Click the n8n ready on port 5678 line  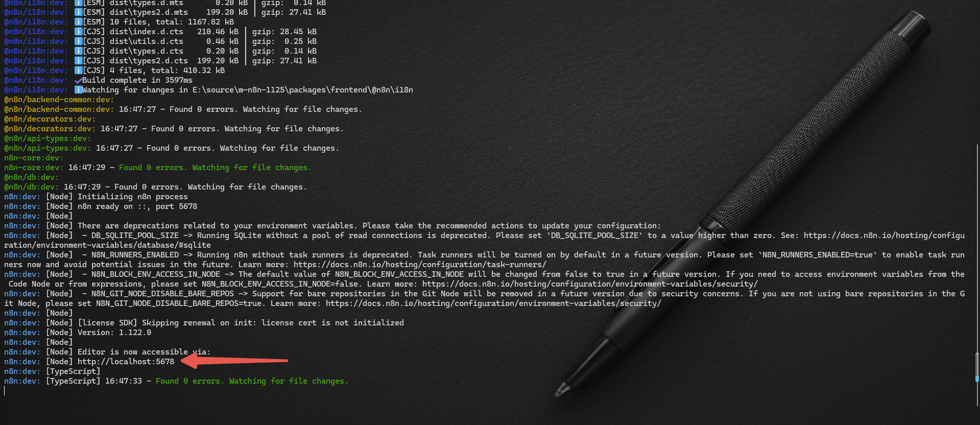tap(137, 206)
